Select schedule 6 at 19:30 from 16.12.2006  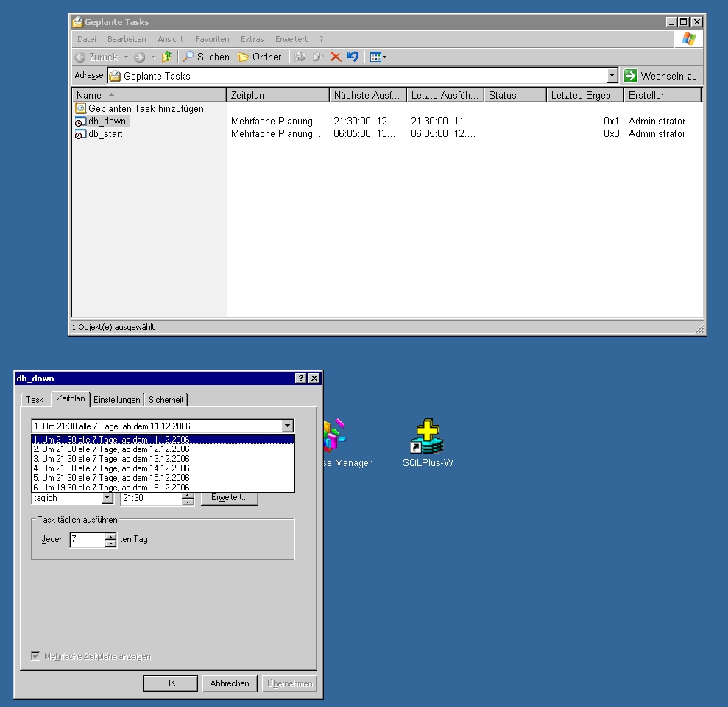pos(163,488)
